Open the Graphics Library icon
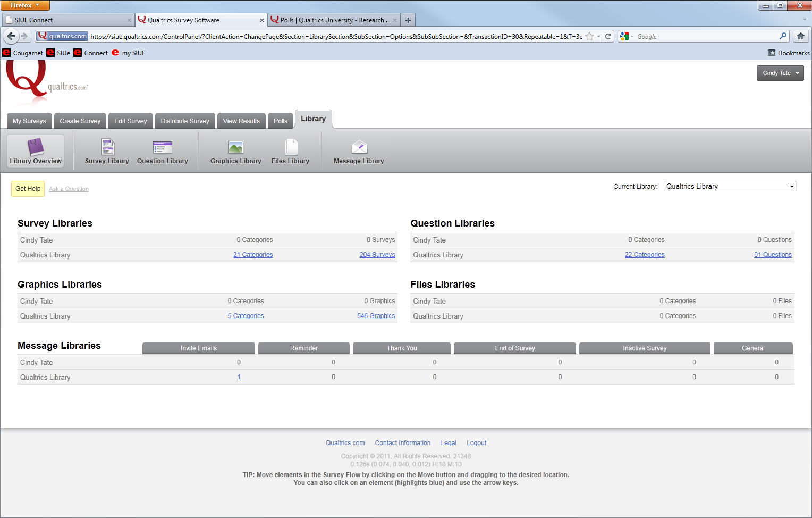Viewport: 812px width, 518px height. (235, 147)
